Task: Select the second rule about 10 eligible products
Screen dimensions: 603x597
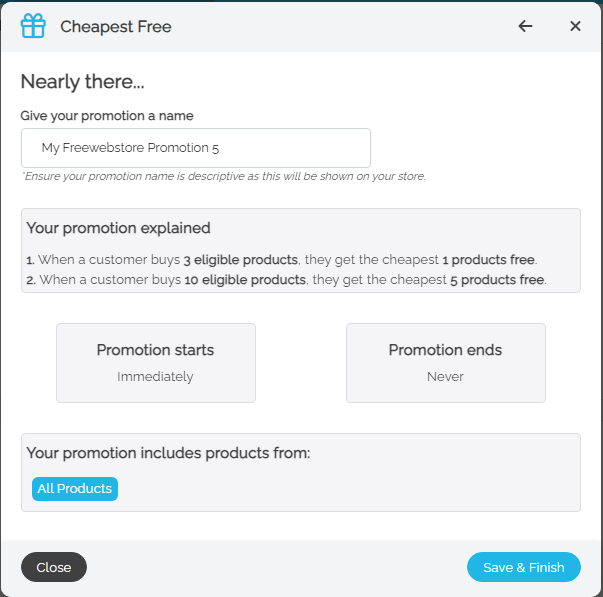Action: (x=286, y=279)
